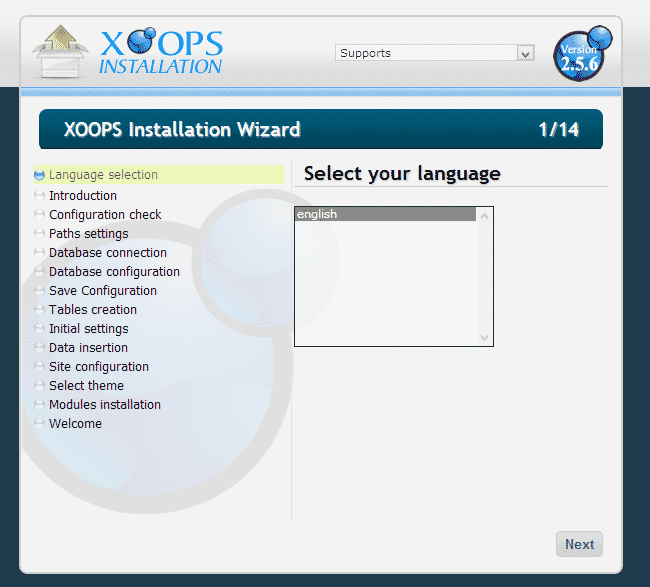Jump to the Site configuration step
The height and width of the screenshot is (587, 650).
click(99, 367)
